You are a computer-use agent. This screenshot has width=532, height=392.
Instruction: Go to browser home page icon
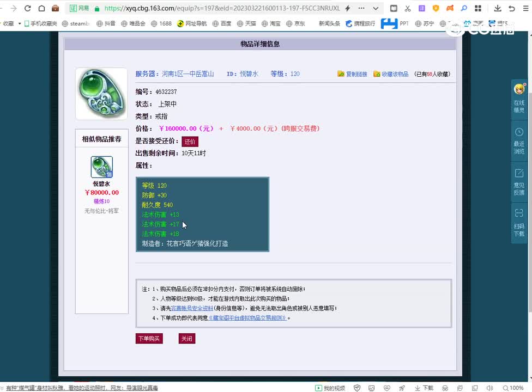click(41, 8)
